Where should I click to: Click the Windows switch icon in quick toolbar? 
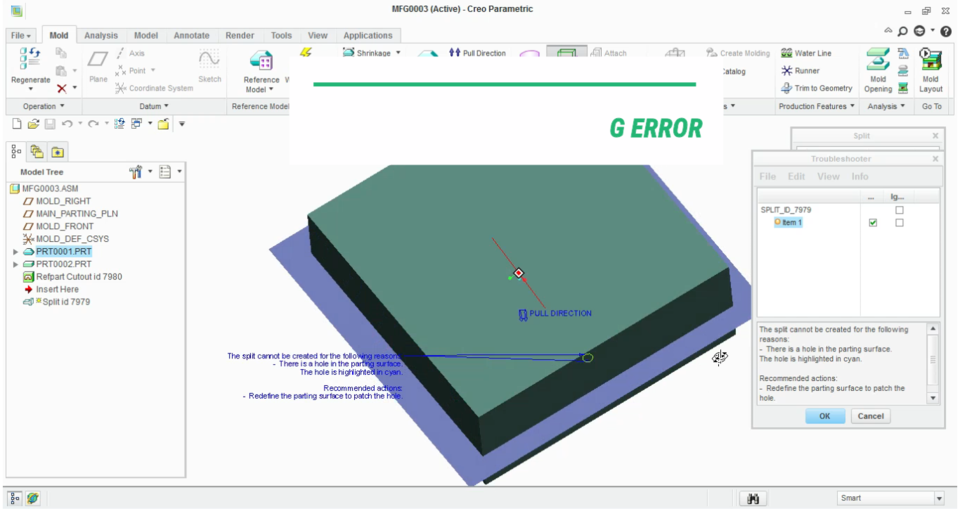(x=136, y=124)
